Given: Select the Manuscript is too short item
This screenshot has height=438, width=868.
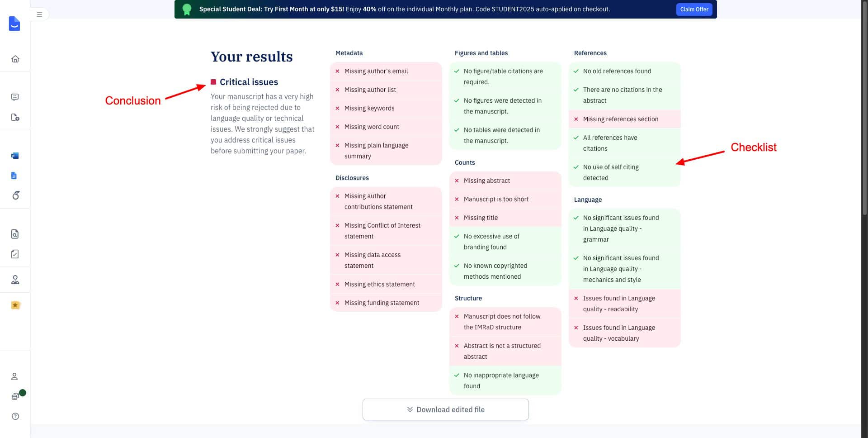Looking at the screenshot, I should pyautogui.click(x=496, y=199).
